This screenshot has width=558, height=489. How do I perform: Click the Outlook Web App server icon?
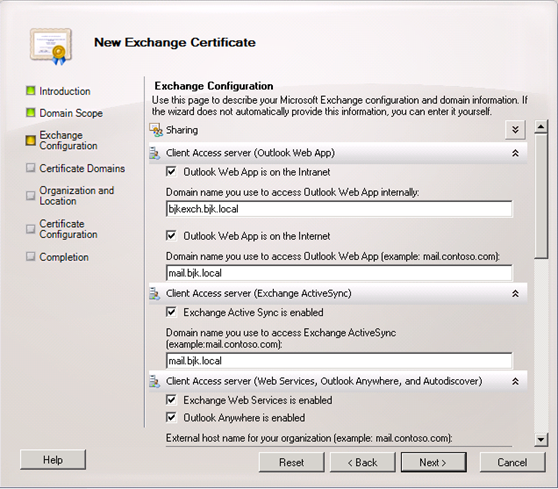pyautogui.click(x=155, y=153)
